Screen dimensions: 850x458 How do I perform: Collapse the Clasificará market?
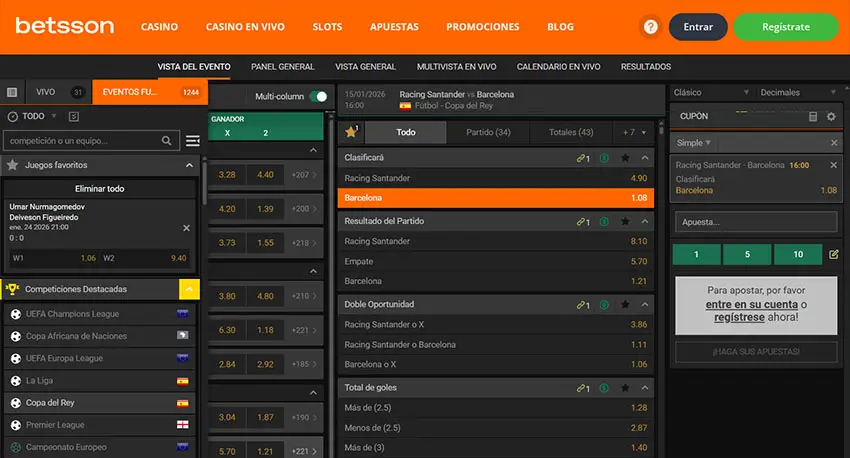coord(645,158)
